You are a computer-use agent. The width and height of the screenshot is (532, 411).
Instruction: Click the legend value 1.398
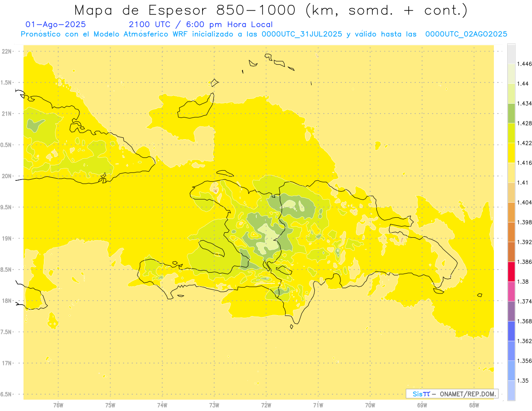point(524,222)
